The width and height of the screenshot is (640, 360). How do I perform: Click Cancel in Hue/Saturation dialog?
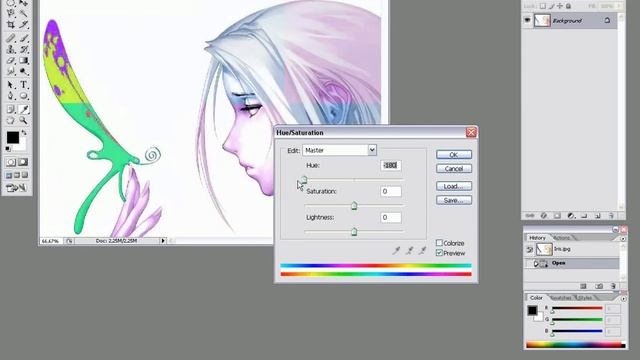pyautogui.click(x=453, y=169)
